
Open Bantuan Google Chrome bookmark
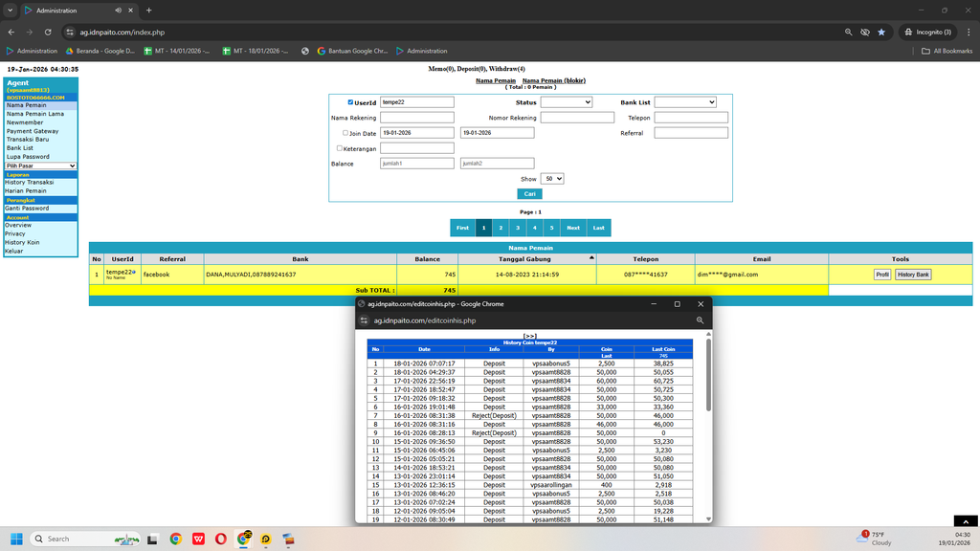click(x=352, y=51)
